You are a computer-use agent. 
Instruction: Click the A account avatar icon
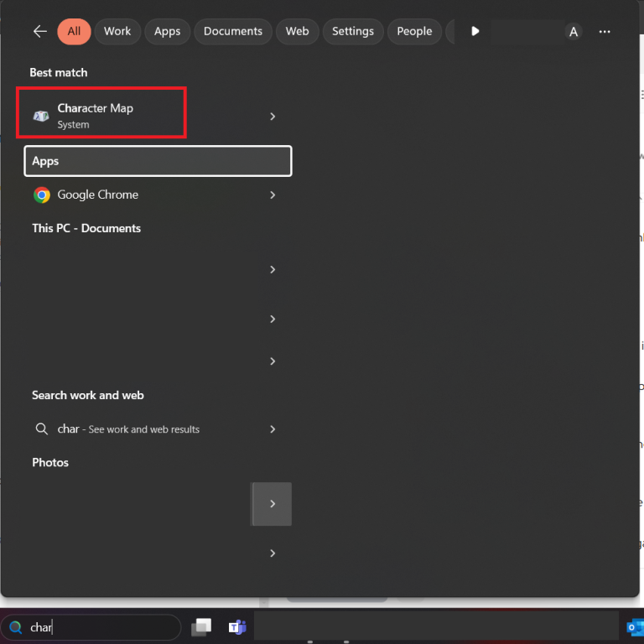[x=574, y=31]
